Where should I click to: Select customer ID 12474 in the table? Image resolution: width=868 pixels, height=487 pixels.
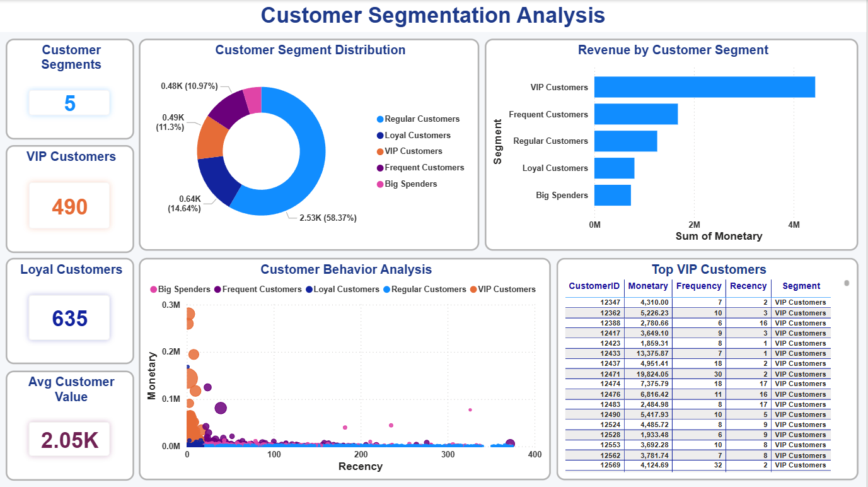pyautogui.click(x=610, y=384)
